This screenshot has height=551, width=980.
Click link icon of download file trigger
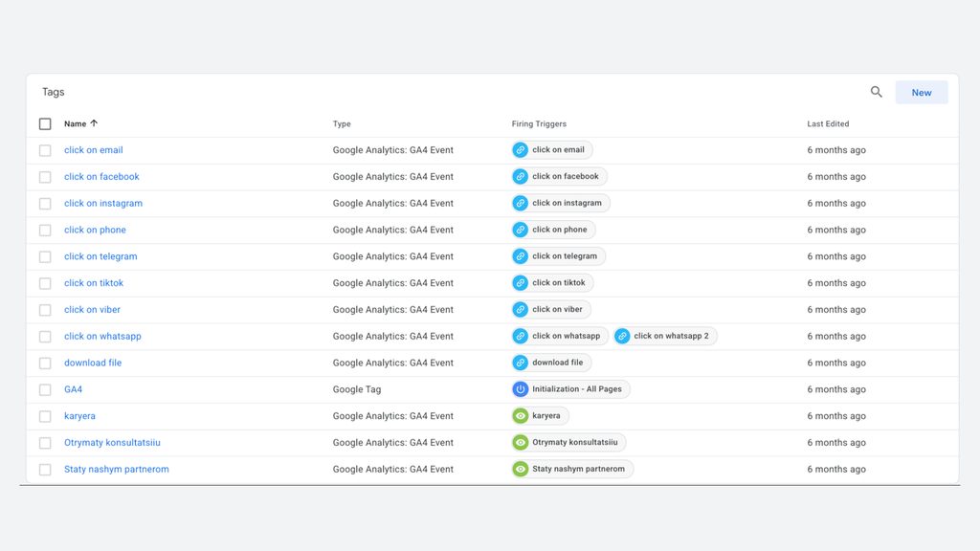(x=520, y=363)
